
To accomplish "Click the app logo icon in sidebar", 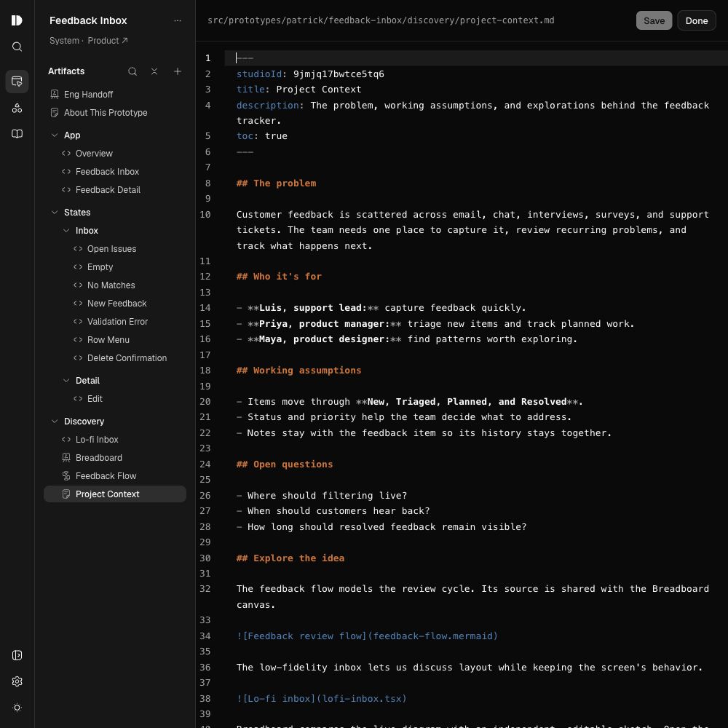I will click(x=17, y=20).
